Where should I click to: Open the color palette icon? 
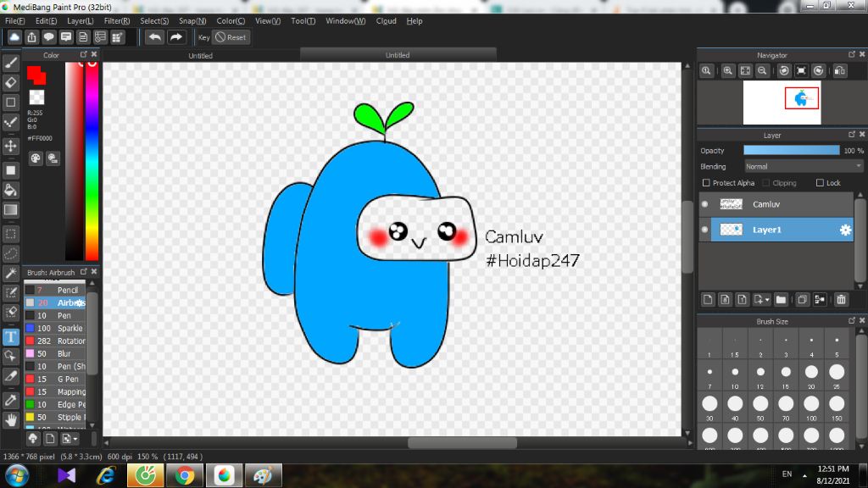[36, 158]
